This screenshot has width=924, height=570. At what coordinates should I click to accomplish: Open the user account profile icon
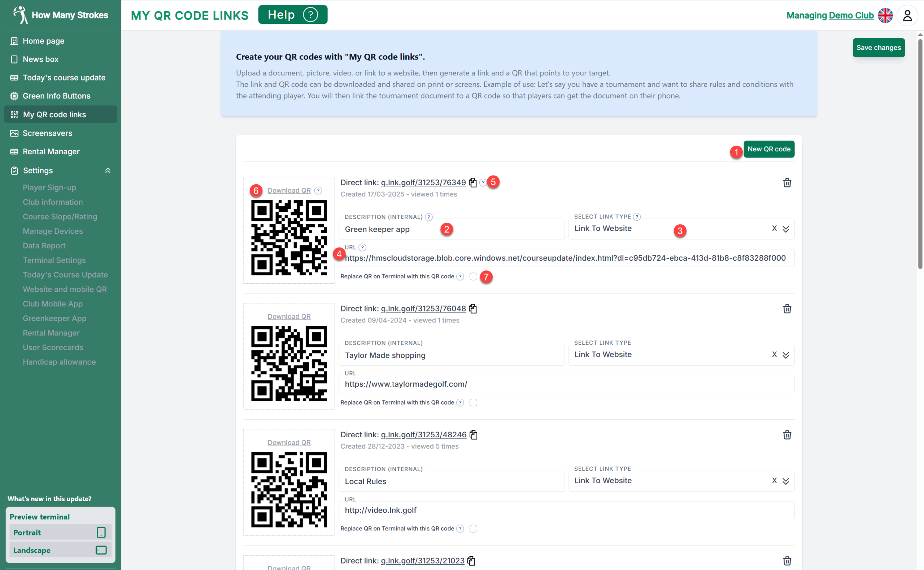point(907,16)
